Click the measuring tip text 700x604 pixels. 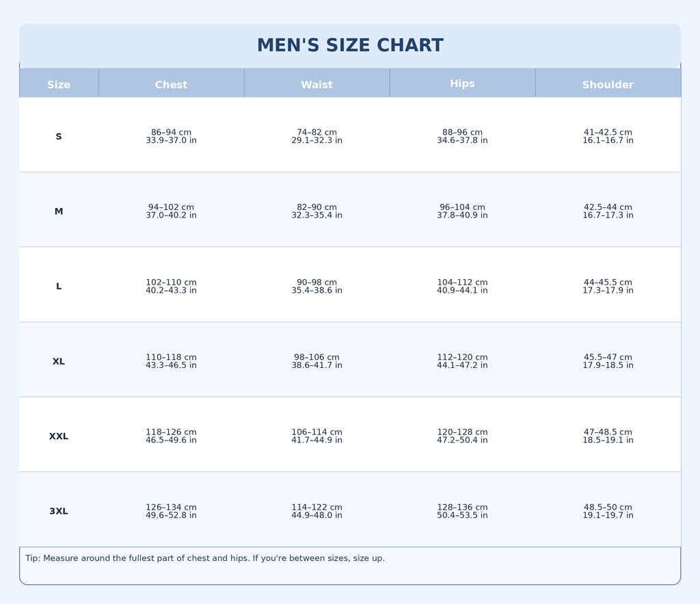pyautogui.click(x=205, y=558)
